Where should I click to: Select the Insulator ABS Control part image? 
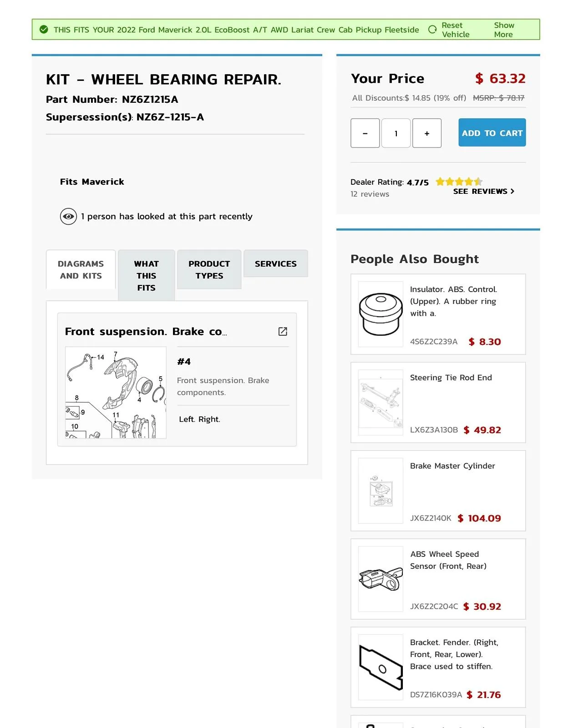tap(380, 314)
